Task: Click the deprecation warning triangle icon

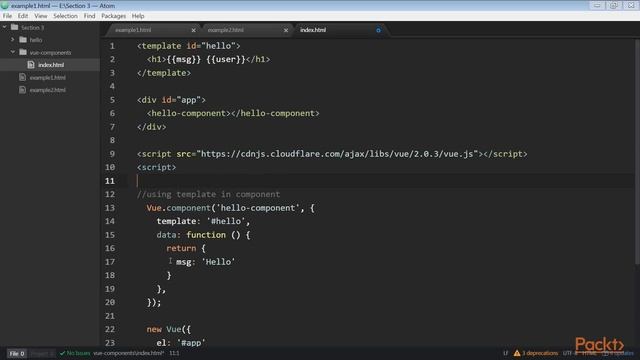Action: click(x=517, y=353)
